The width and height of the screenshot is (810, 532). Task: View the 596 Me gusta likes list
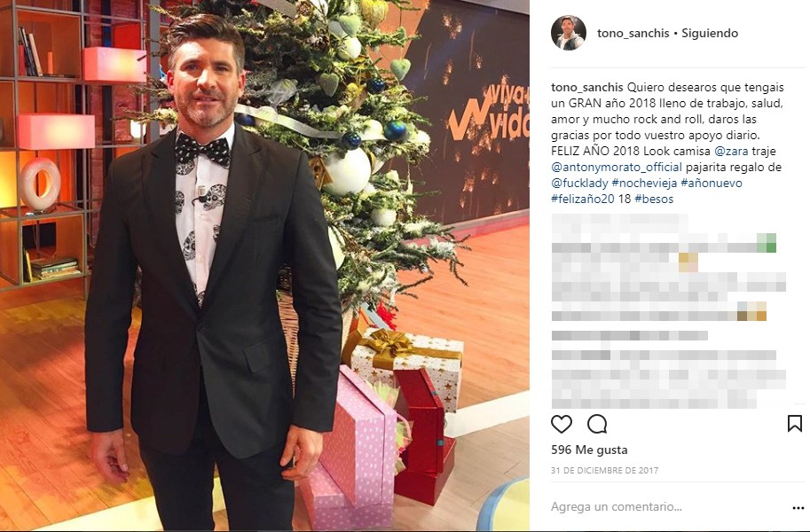[x=589, y=450]
